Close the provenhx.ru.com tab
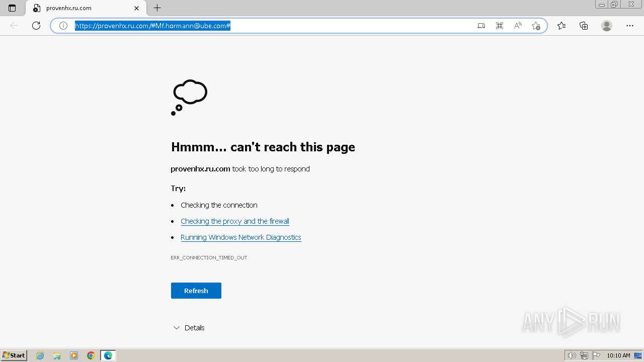Image resolution: width=644 pixels, height=362 pixels. [x=136, y=8]
